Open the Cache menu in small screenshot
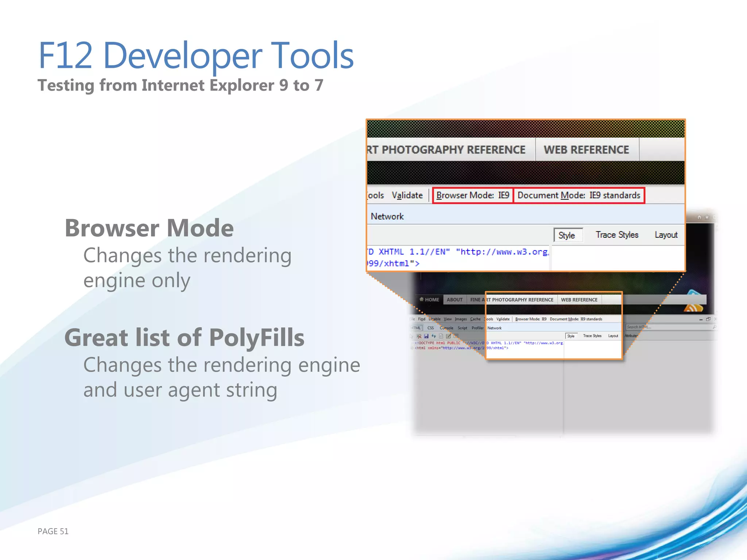The width and height of the screenshot is (747, 560). pyautogui.click(x=475, y=319)
